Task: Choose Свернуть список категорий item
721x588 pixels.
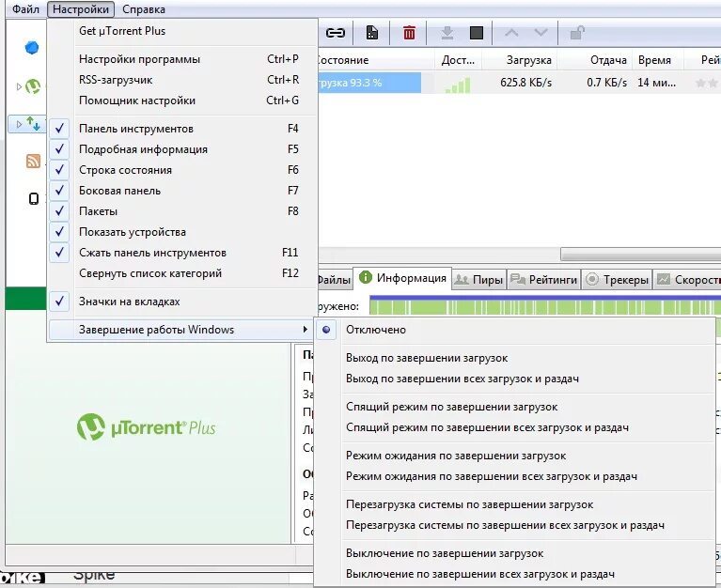Action: point(183,273)
